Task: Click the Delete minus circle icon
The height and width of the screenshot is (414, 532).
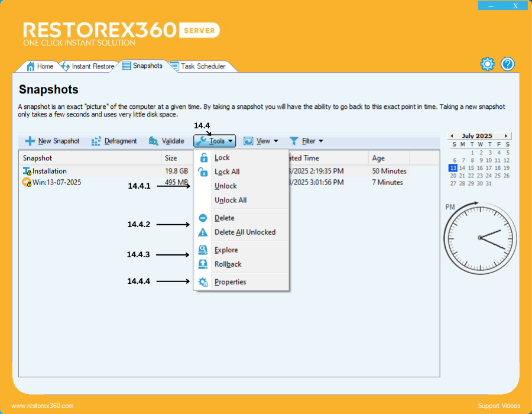Action: pyautogui.click(x=203, y=218)
